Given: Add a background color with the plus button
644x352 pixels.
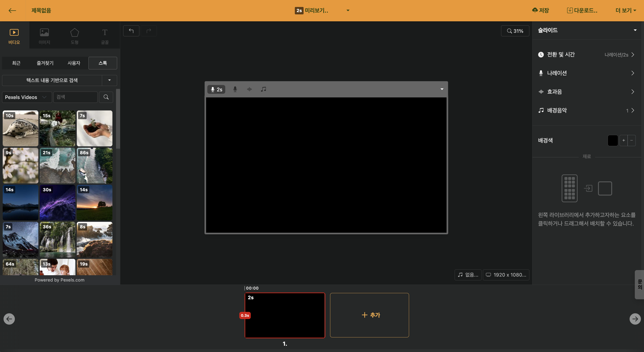Looking at the screenshot, I should tap(624, 140).
